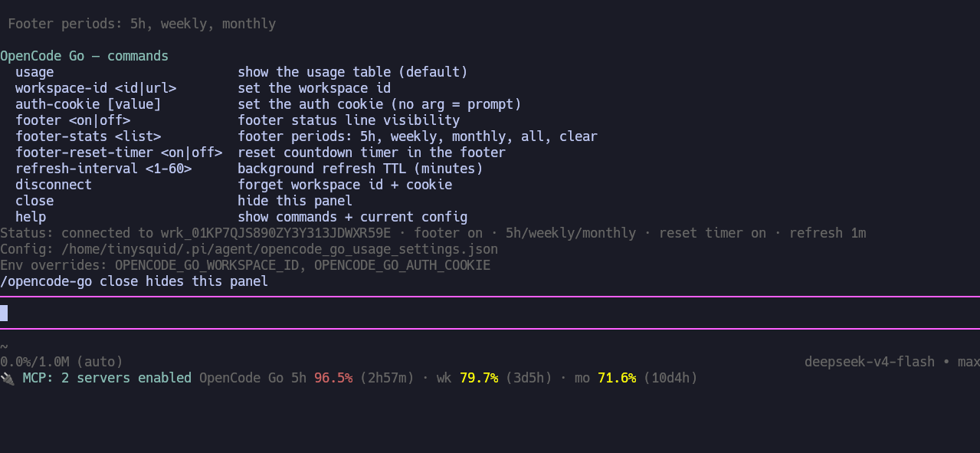Viewport: 980px width, 453px height.
Task: Click the command input field cursor
Action: point(4,313)
